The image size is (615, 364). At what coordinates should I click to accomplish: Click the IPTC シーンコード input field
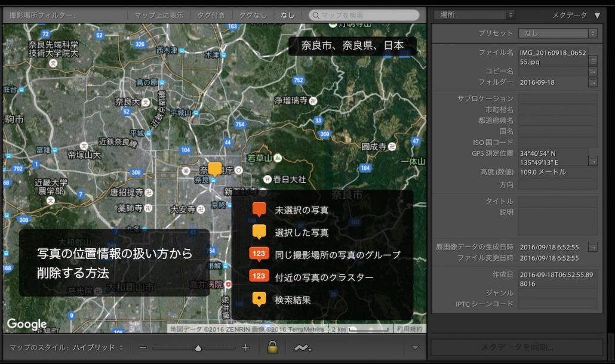(558, 304)
